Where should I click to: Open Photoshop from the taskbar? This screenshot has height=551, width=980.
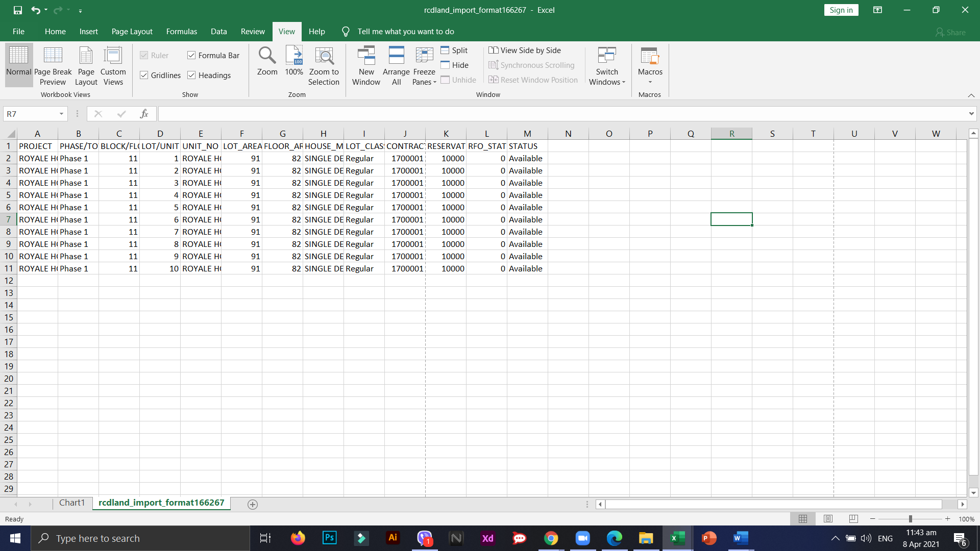click(330, 538)
